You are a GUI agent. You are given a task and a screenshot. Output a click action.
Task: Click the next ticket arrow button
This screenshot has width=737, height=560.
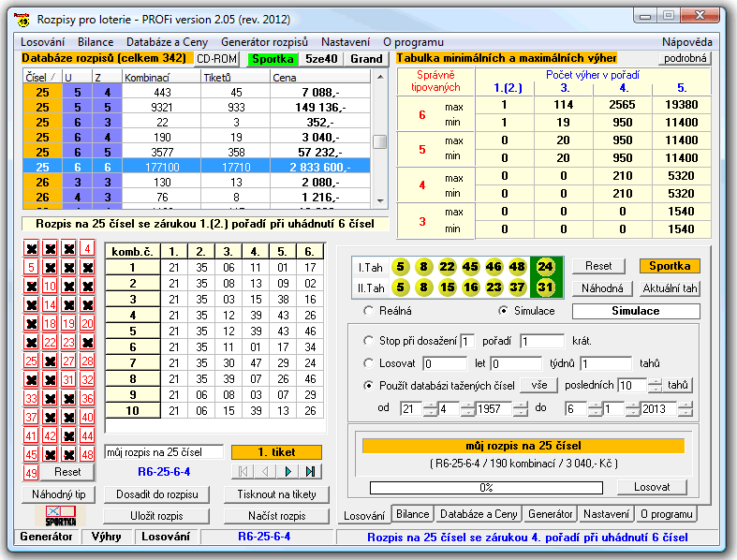(287, 471)
